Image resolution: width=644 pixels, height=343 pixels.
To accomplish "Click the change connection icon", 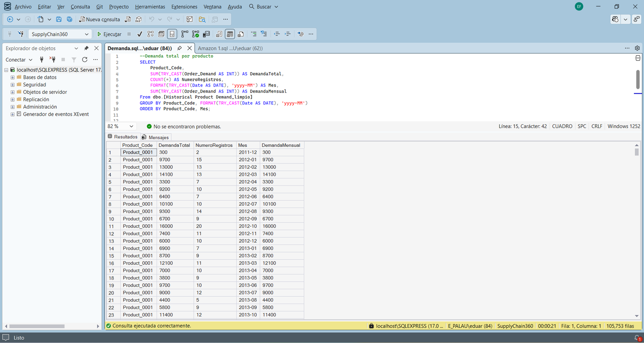I will 21,34.
